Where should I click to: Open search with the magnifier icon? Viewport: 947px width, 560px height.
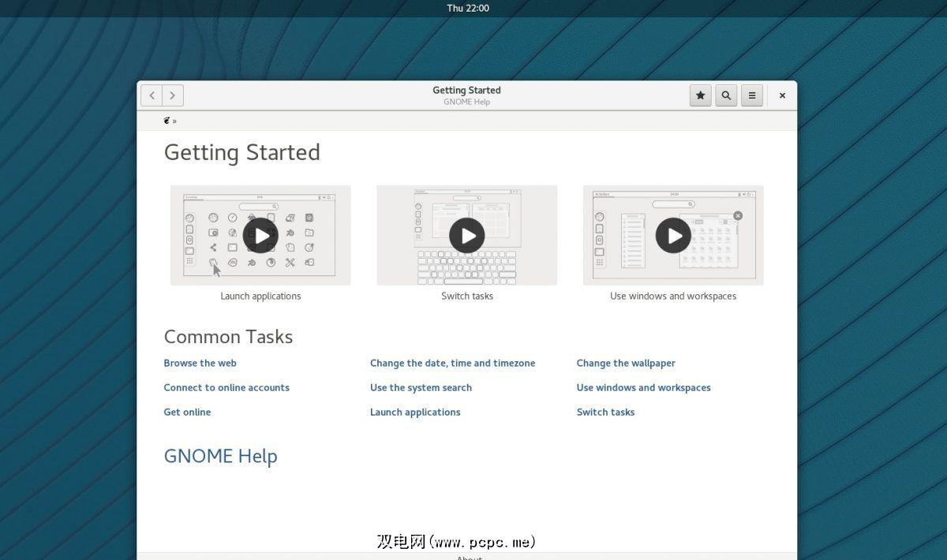tap(726, 95)
